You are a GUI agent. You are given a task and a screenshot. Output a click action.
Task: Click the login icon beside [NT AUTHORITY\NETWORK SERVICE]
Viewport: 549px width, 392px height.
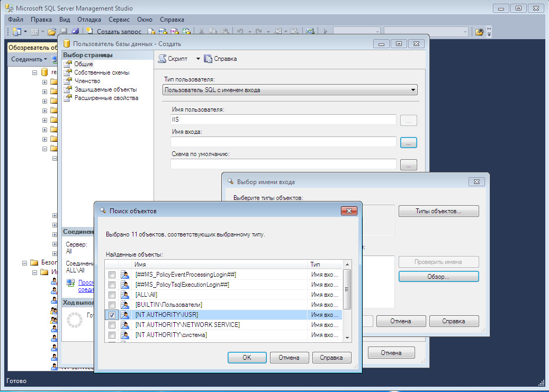click(x=125, y=325)
